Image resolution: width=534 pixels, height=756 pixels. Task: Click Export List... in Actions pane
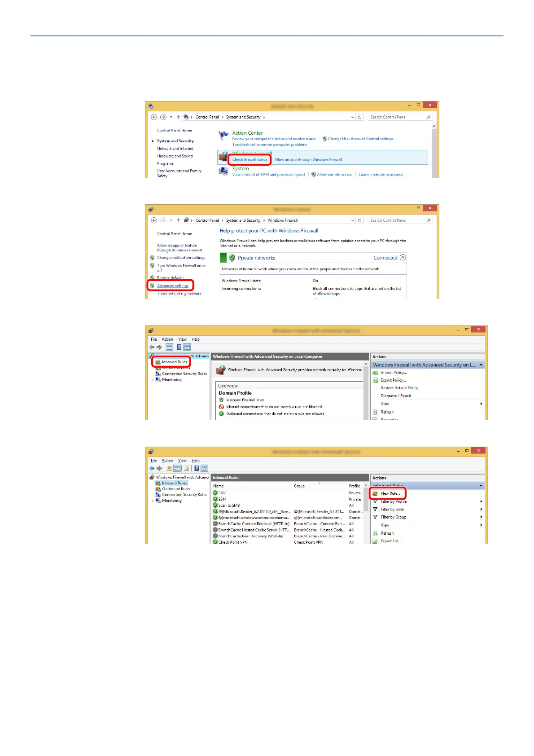(x=391, y=541)
